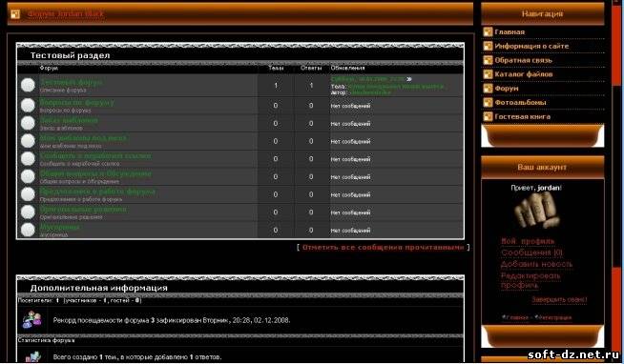Image resolution: width=624 pixels, height=364 pixels.
Task: Click Редактировать профиль link
Action: pos(530,280)
